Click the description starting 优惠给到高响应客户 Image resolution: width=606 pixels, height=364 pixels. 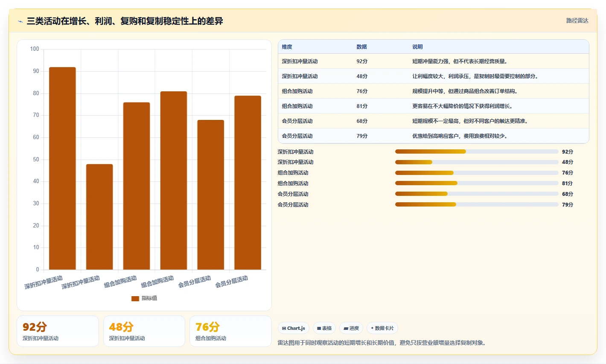pyautogui.click(x=460, y=136)
